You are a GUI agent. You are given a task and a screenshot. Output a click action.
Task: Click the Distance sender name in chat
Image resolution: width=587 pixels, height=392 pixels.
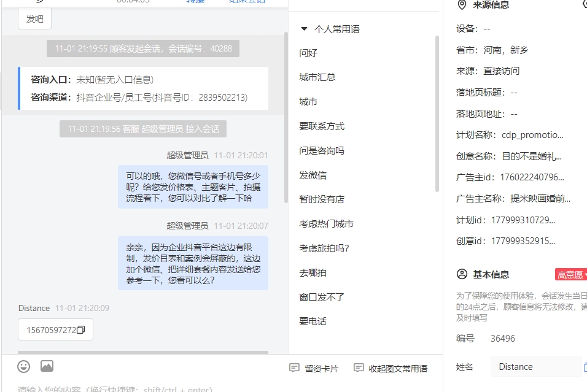click(34, 308)
